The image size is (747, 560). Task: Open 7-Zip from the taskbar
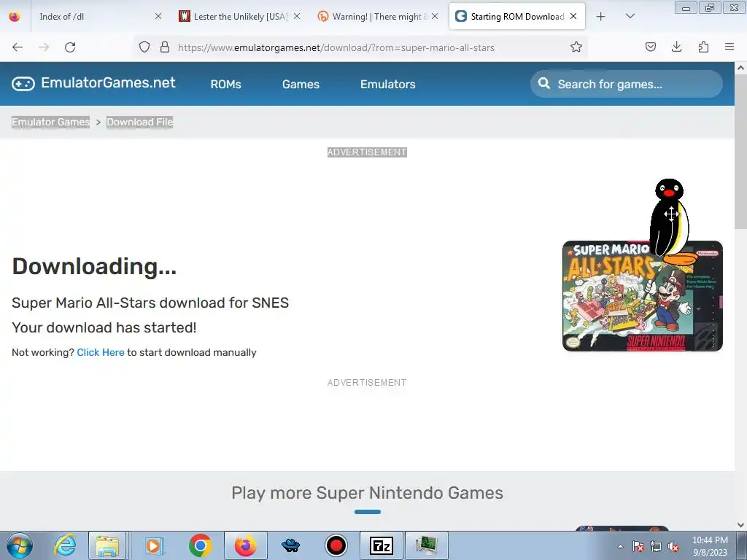(381, 545)
